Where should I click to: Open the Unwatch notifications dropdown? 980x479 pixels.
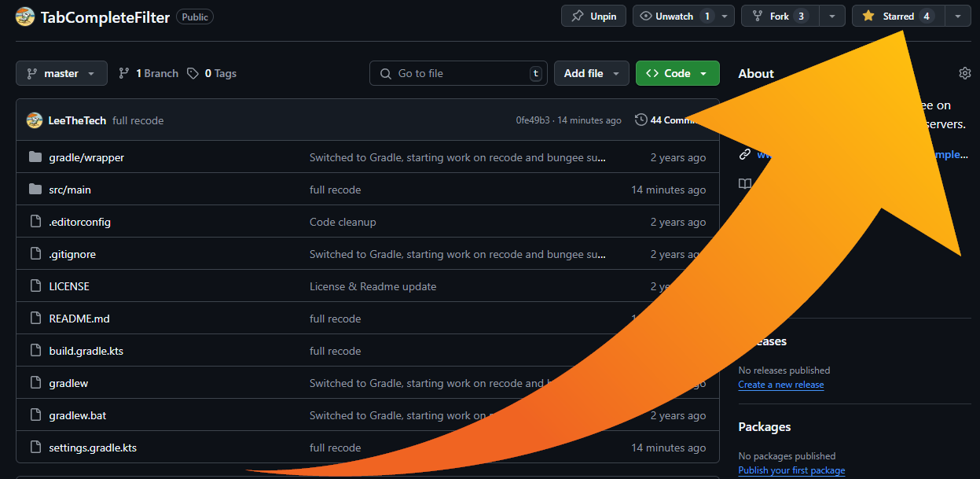click(684, 17)
